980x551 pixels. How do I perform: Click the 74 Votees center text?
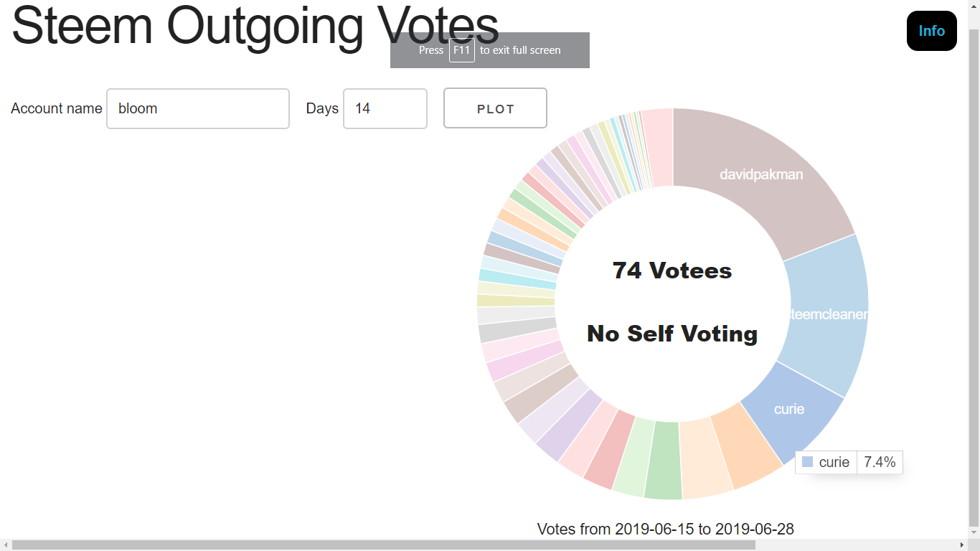click(x=672, y=270)
